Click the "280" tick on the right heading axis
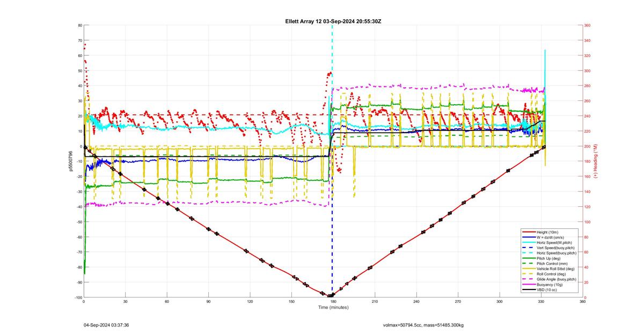644x334 pixels. click(x=588, y=86)
